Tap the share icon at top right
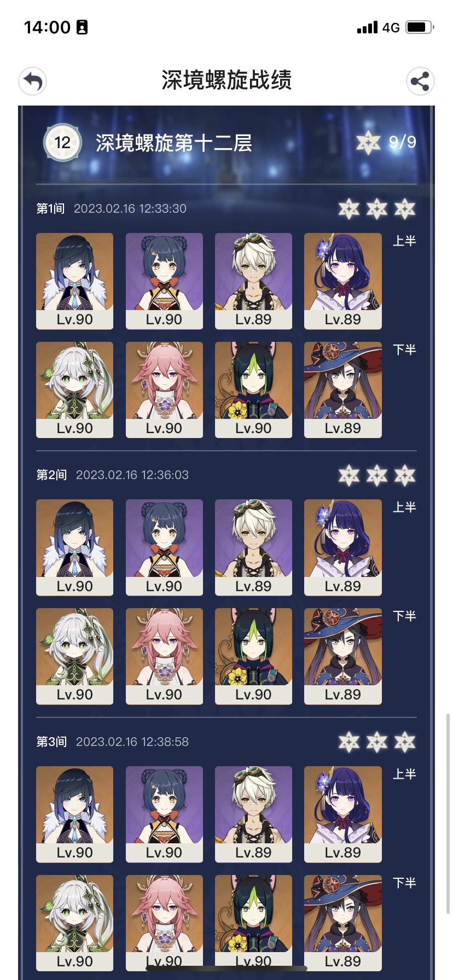Screen dimensions: 453x980 point(420,81)
